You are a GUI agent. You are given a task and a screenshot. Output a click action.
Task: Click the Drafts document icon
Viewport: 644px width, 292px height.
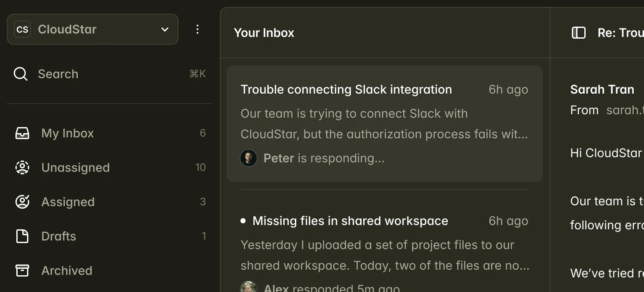[x=22, y=236]
